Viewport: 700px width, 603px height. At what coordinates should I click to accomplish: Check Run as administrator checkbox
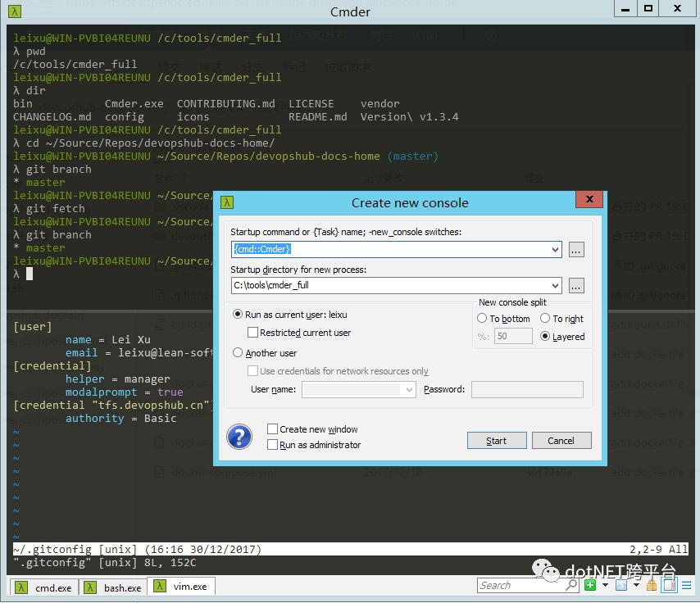[272, 445]
